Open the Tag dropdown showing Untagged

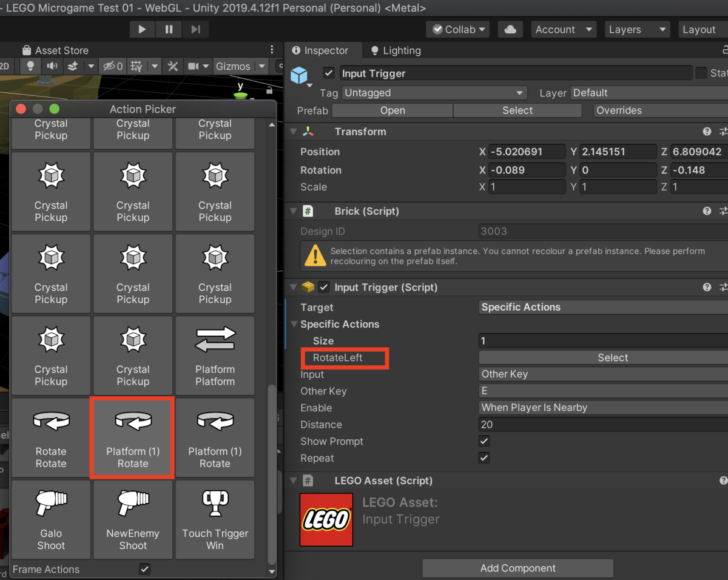(434, 93)
